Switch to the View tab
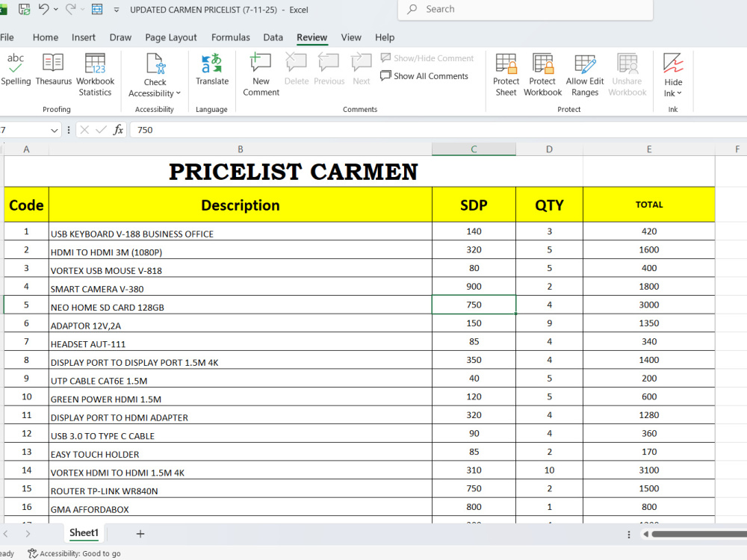747x560 pixels. (x=351, y=37)
